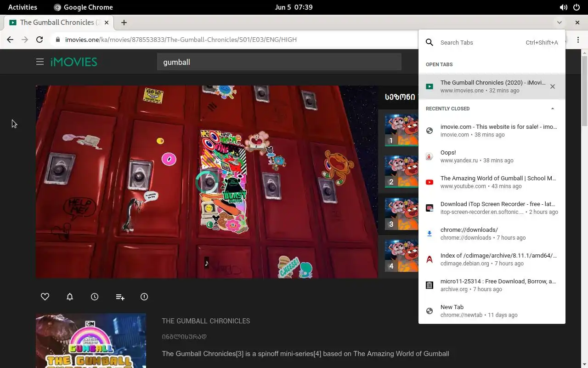
Task: Click the Yandex favicon next to Oops!
Action: pyautogui.click(x=430, y=156)
